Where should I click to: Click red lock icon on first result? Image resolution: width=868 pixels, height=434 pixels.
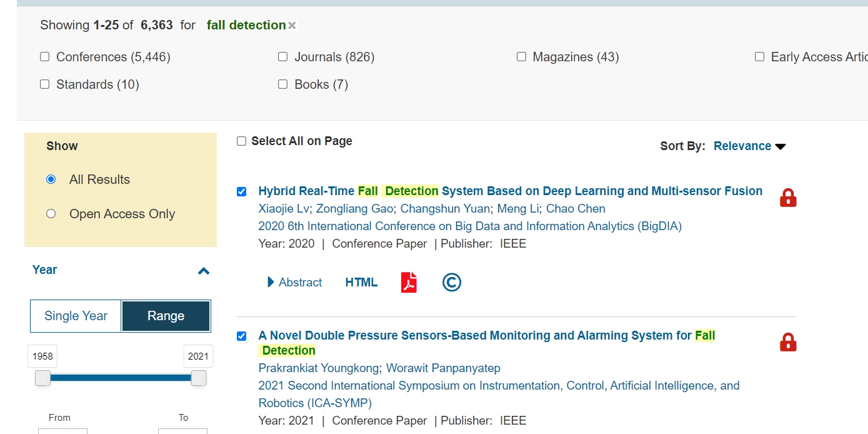788,198
